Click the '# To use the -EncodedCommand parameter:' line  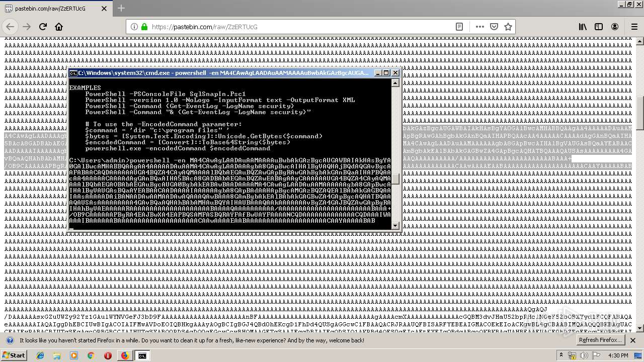click(164, 124)
